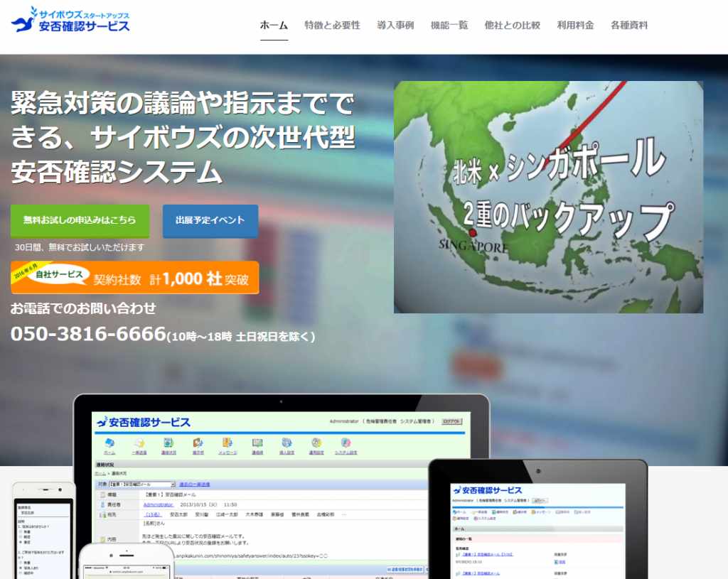The height and width of the screenshot is (579, 728).
Task: Click the green 無料お試しの申込みはこちら button
Action: pyautogui.click(x=80, y=221)
